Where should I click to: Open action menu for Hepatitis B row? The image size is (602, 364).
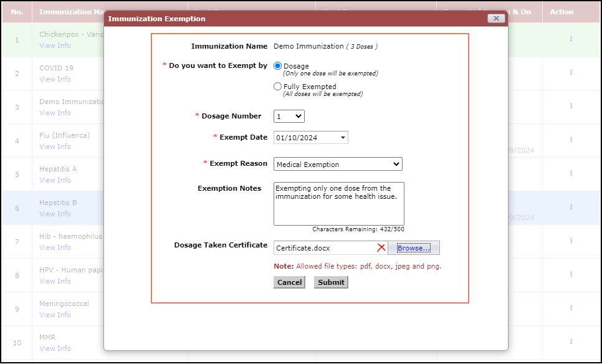tap(571, 207)
